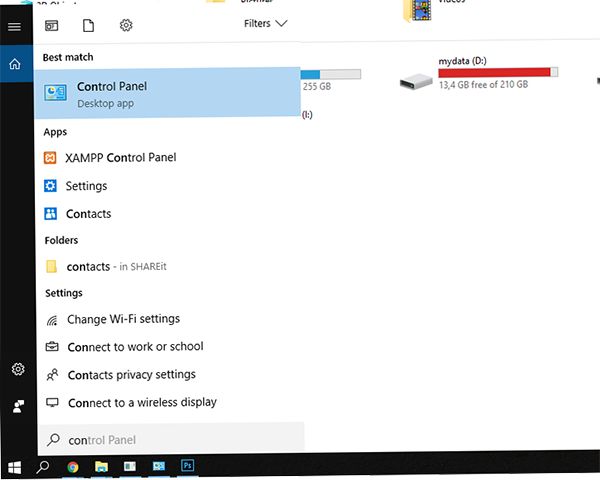Select the Apps filter icon
This screenshot has width=600, height=480.
point(51,24)
